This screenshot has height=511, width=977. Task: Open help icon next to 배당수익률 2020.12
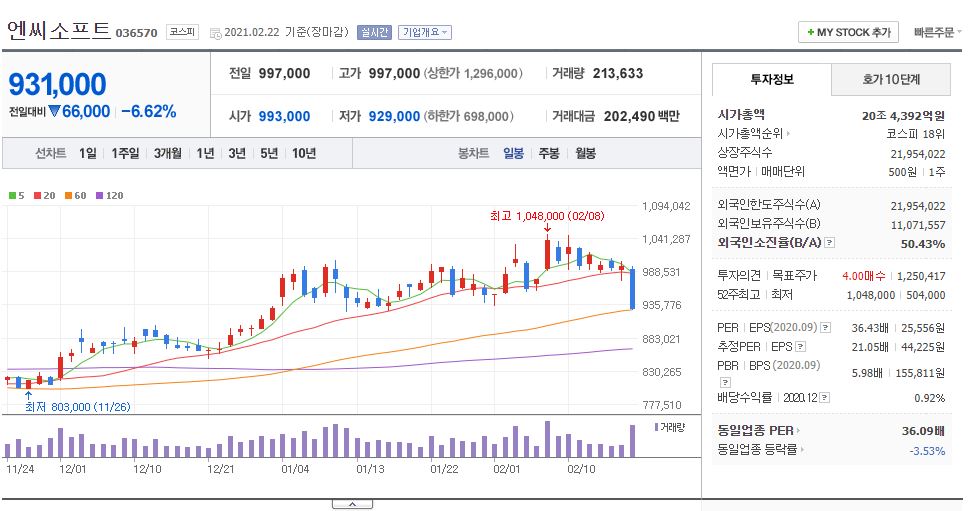pyautogui.click(x=824, y=398)
